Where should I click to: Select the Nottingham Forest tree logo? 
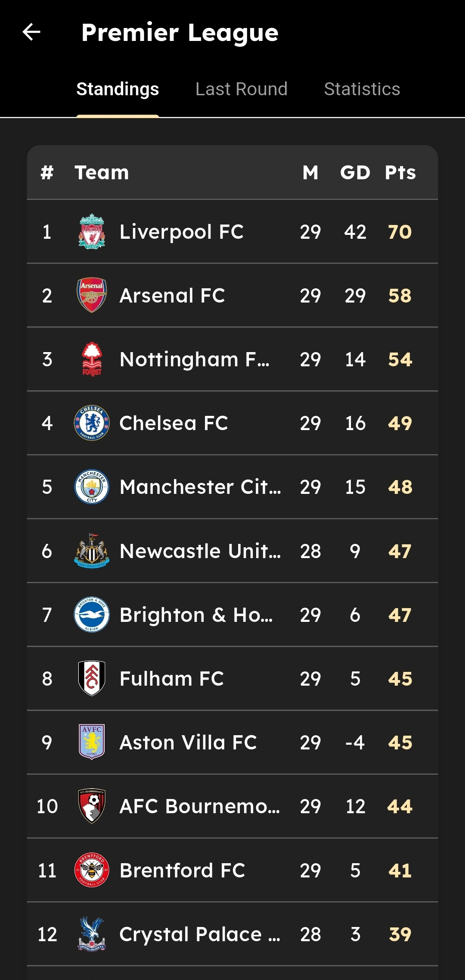click(92, 359)
